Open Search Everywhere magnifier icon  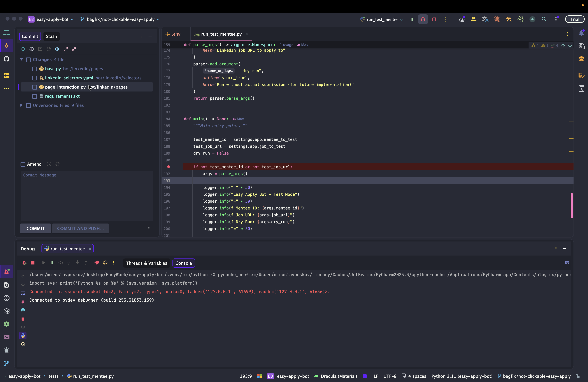click(544, 19)
